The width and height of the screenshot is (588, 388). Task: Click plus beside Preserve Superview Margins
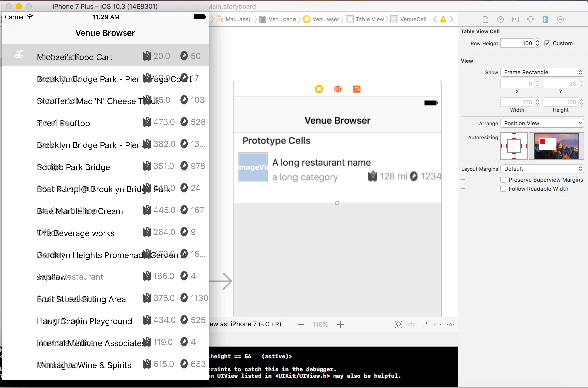pyautogui.click(x=463, y=180)
